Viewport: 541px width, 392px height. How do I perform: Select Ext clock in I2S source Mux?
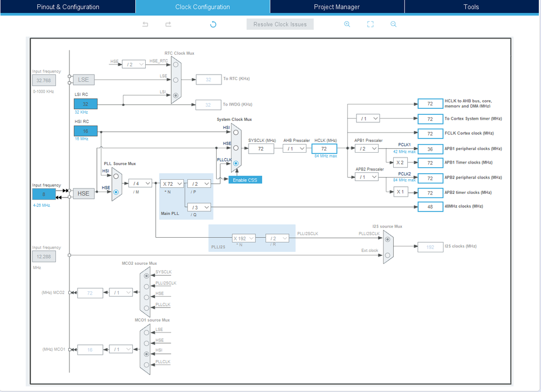388,256
